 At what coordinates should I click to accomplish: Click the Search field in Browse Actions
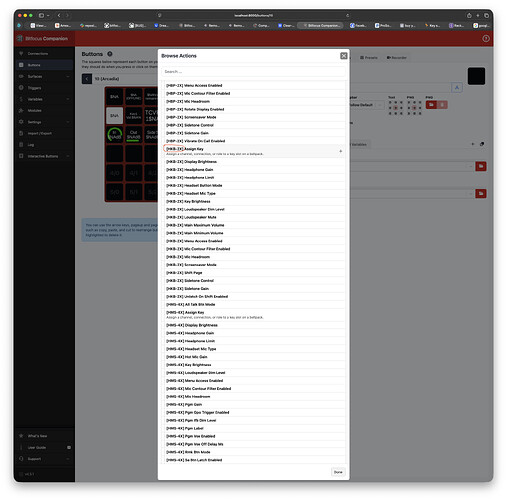[253, 72]
